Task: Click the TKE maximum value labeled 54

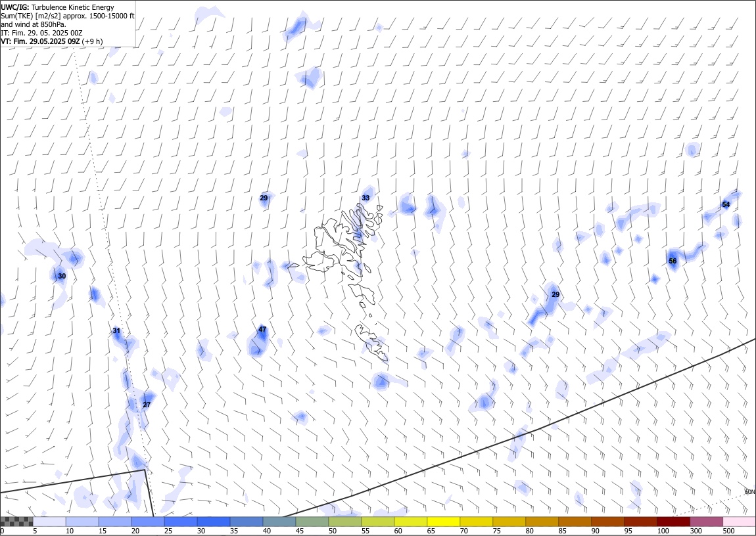Action: point(726,205)
